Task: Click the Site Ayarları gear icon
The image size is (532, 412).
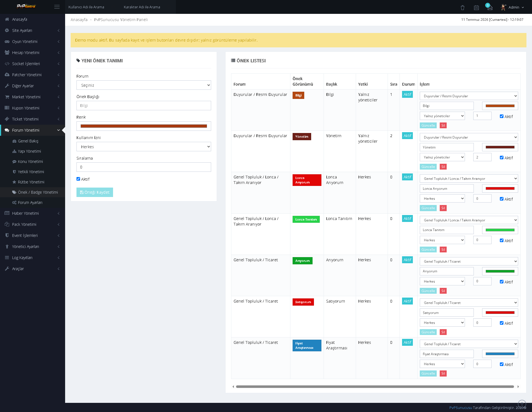Action: (x=7, y=30)
